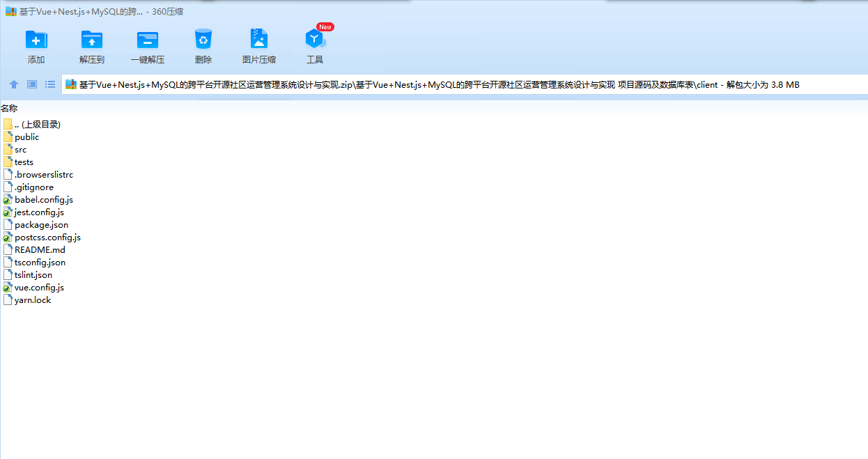
Task: Click the Delete (删除) trash icon
Action: (x=203, y=40)
